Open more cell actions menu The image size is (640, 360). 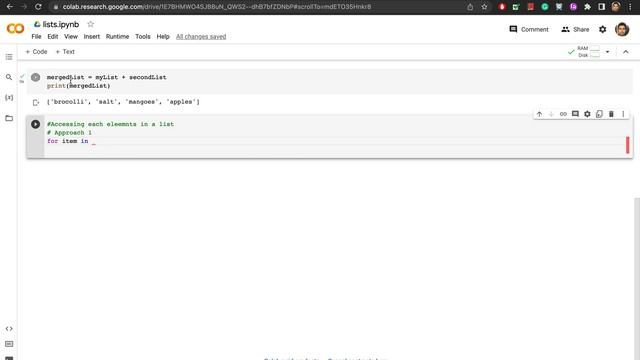point(623,114)
